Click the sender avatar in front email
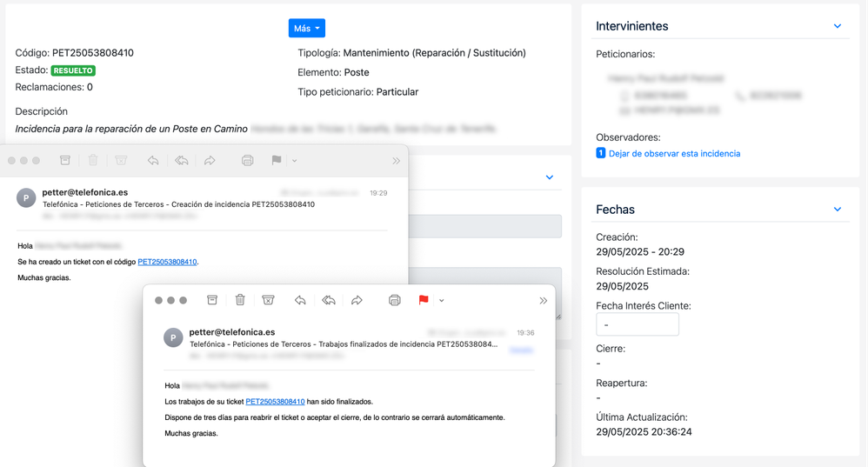This screenshot has width=868, height=467. click(173, 337)
